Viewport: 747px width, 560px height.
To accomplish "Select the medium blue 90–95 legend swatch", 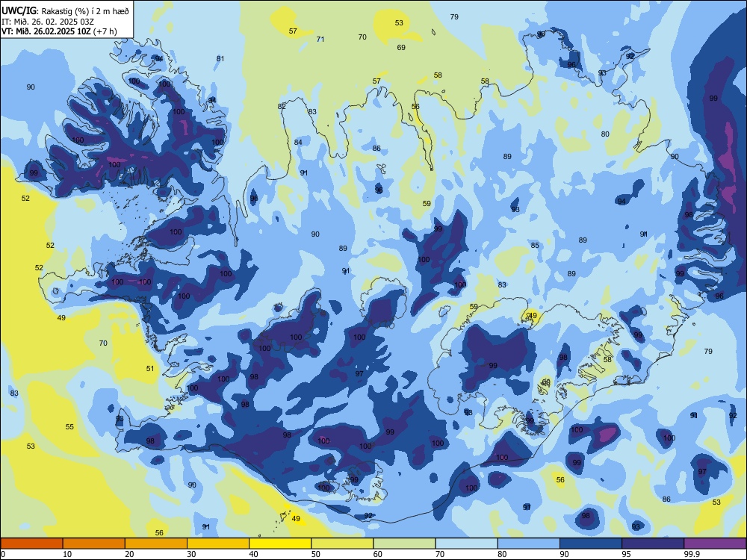I will click(x=591, y=544).
